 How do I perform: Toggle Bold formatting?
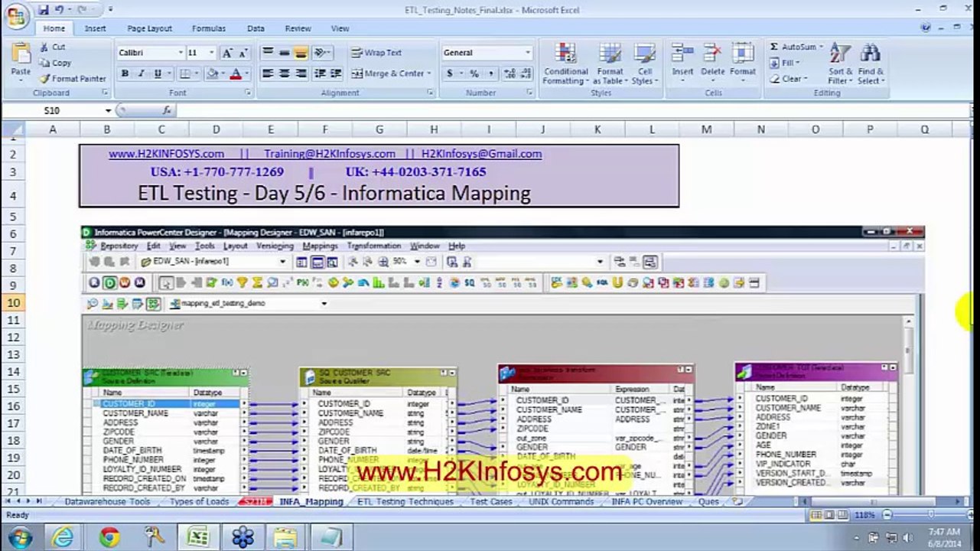point(125,73)
